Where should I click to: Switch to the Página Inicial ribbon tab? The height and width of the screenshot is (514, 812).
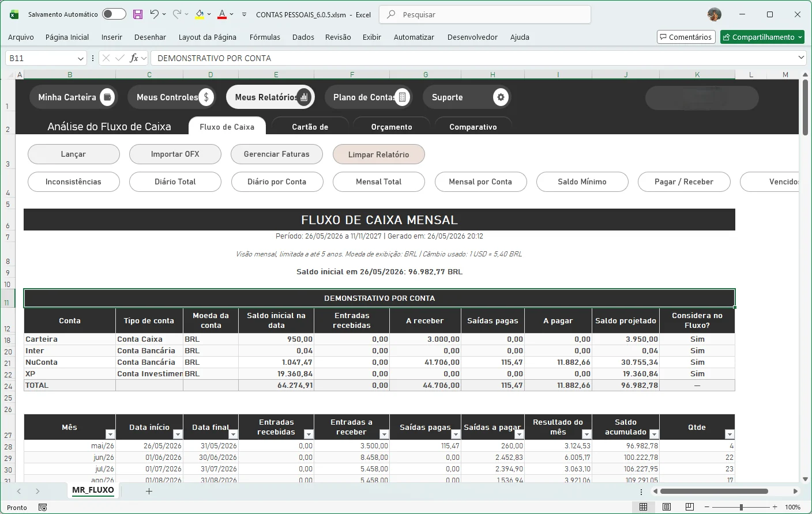point(67,37)
